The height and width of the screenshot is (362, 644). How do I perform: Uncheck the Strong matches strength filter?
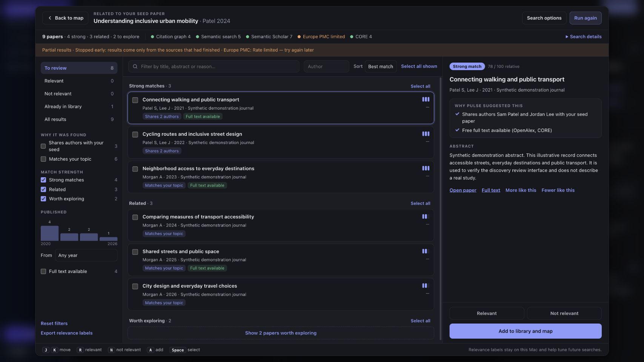pos(43,180)
